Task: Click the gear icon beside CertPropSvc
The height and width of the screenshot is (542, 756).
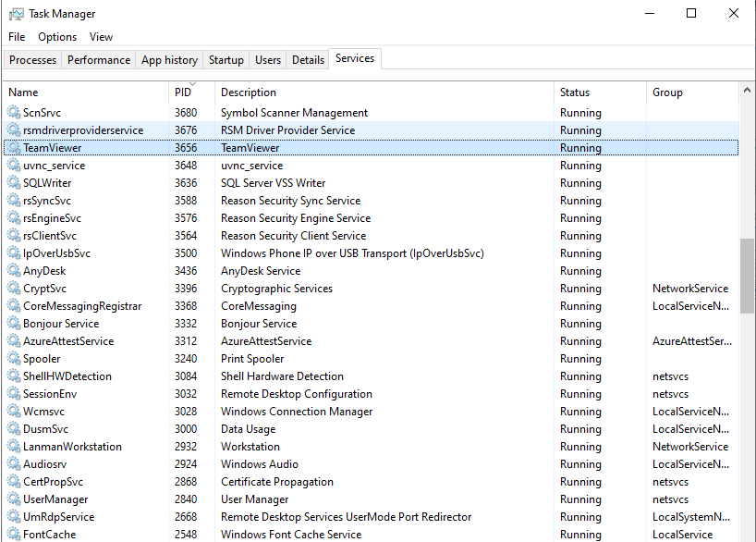Action: tap(14, 482)
